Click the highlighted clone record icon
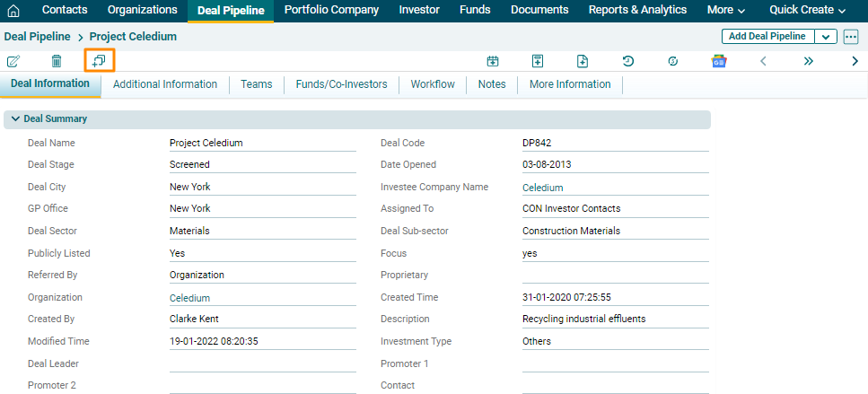This screenshot has height=394, width=868. (x=99, y=61)
